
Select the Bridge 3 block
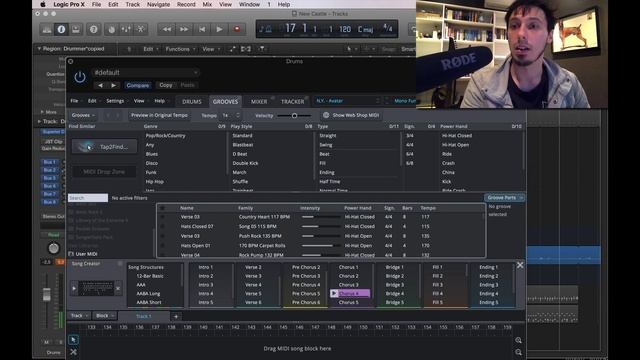(394, 285)
